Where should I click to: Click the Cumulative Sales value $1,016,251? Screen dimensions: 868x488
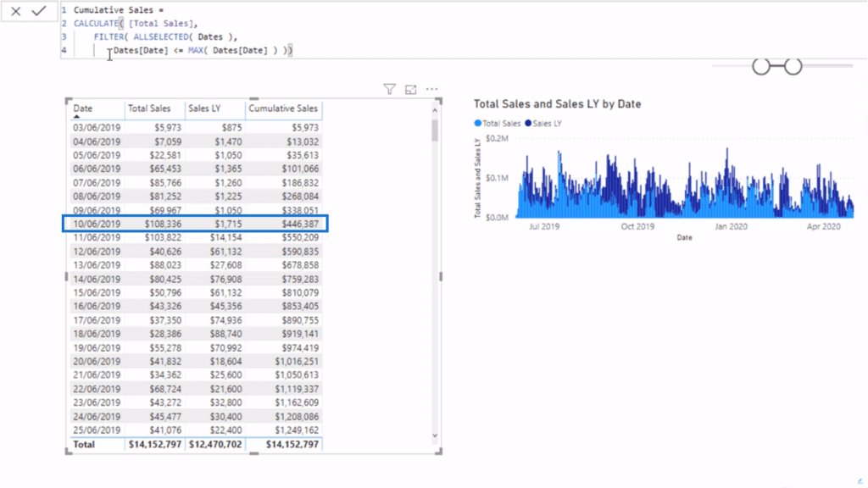coord(297,361)
